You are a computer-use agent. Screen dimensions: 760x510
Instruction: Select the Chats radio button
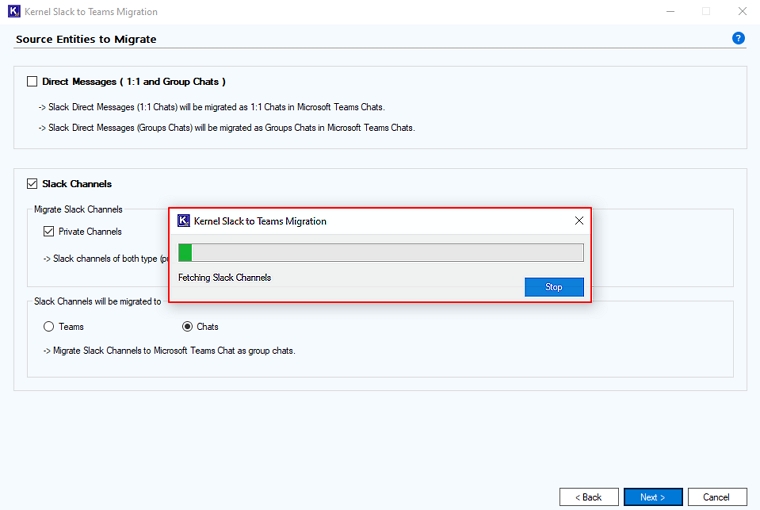pos(187,326)
